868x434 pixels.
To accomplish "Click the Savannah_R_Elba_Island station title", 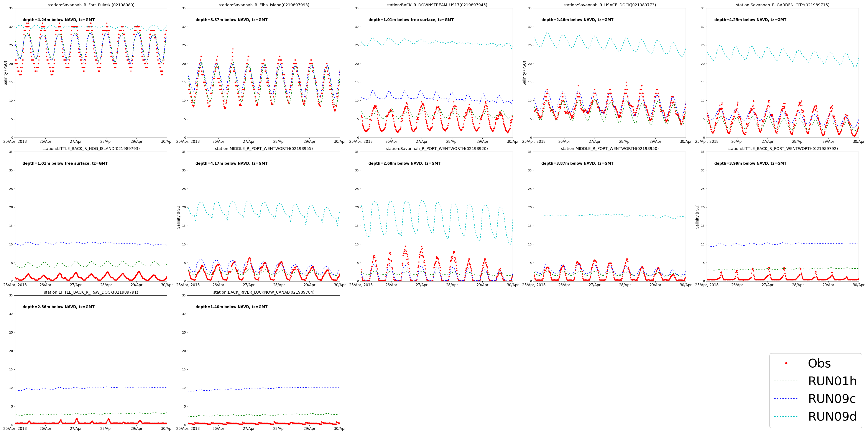I will click(x=264, y=5).
